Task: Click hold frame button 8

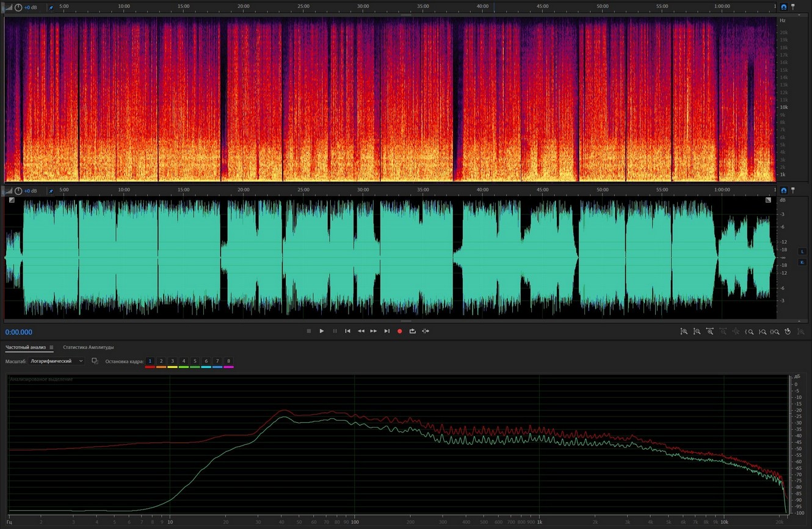Action: click(228, 361)
